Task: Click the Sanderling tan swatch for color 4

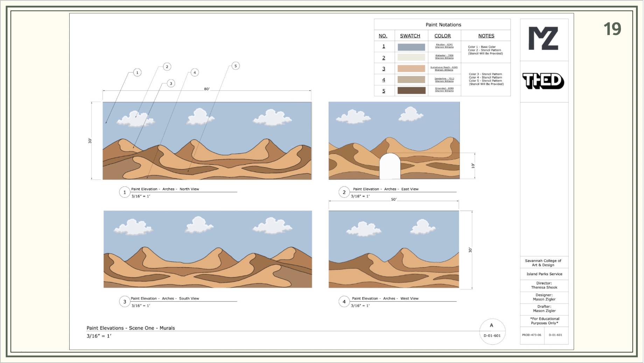Action: [x=411, y=80]
